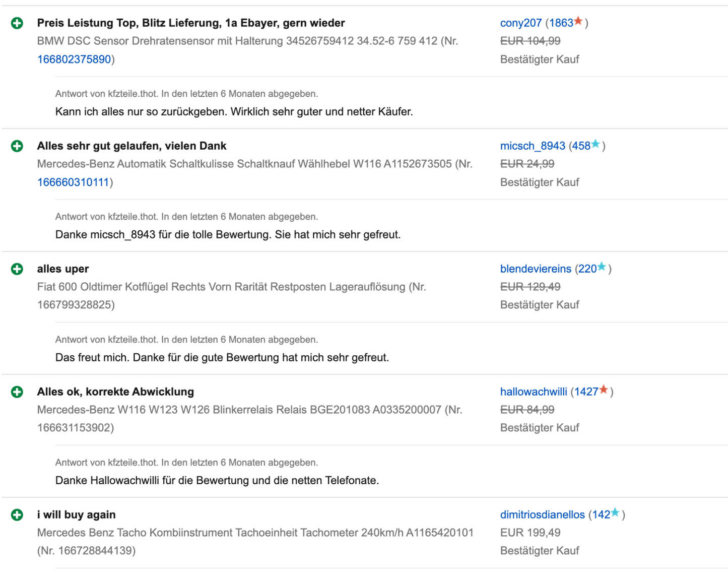Click the EUR 199,49 price text
Viewport: 728px width, 581px height.
tap(530, 533)
